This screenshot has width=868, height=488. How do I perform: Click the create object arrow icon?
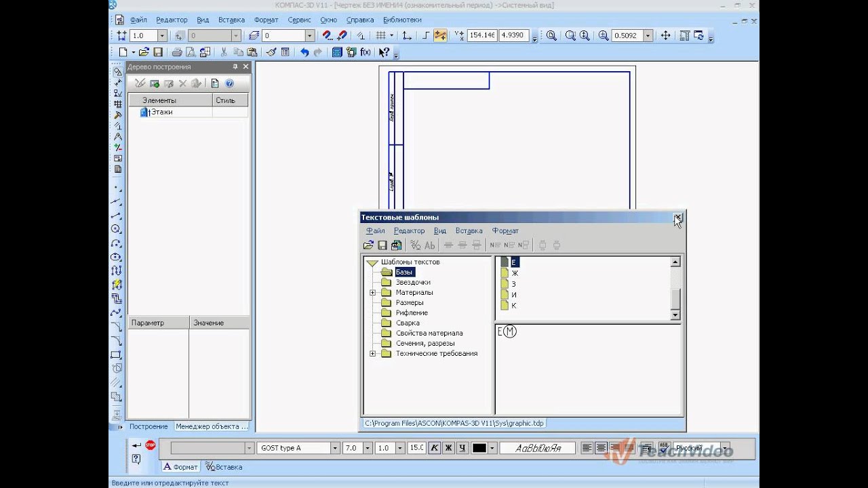pos(136,445)
